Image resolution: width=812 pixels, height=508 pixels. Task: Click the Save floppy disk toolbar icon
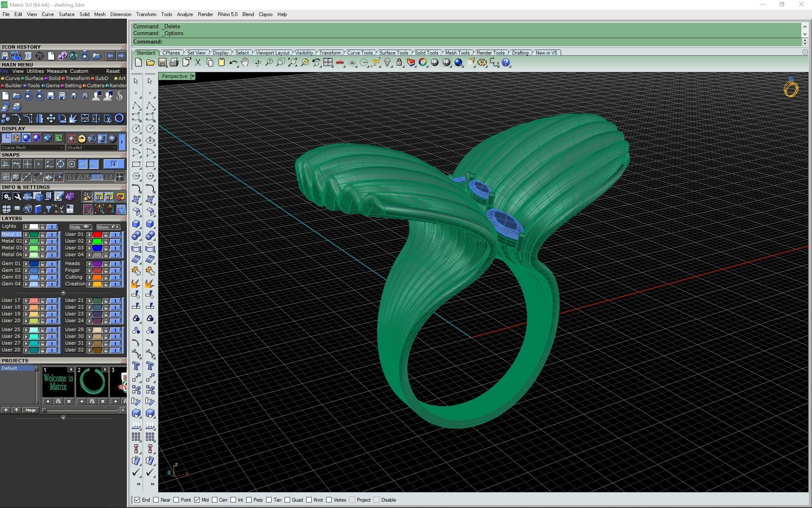click(x=162, y=63)
